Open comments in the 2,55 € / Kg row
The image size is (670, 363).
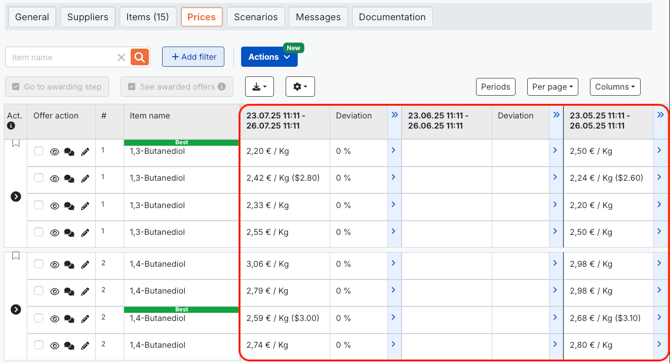pyautogui.click(x=69, y=233)
